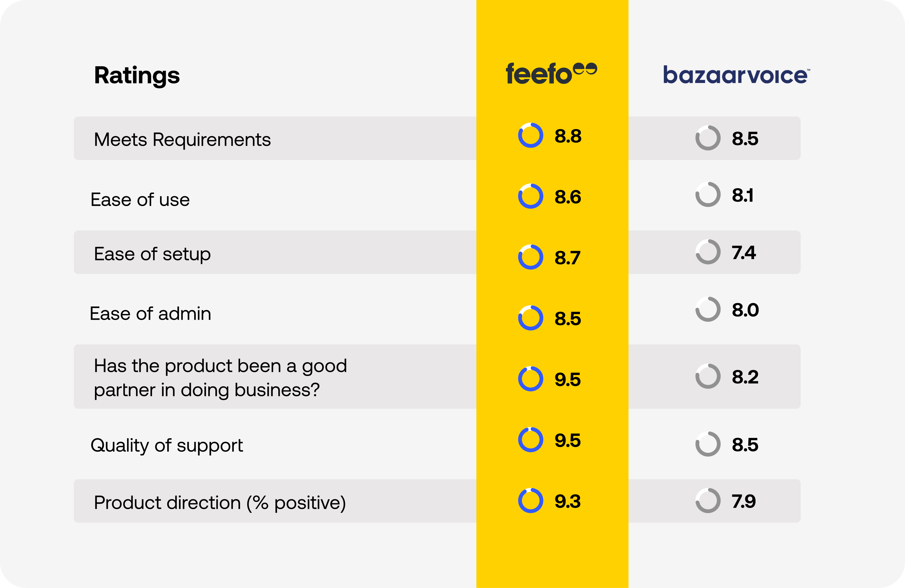
Task: Click Feefo's blue ring for Meets Requirements
Action: [x=530, y=135]
